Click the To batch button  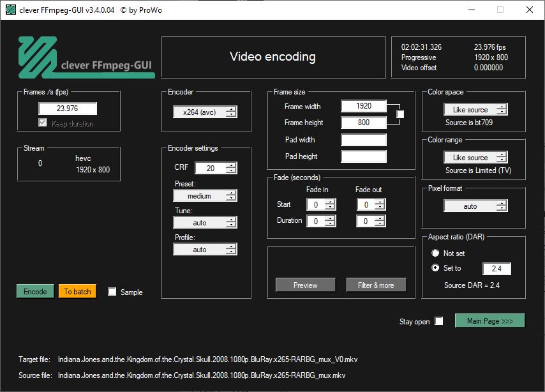[x=77, y=292]
